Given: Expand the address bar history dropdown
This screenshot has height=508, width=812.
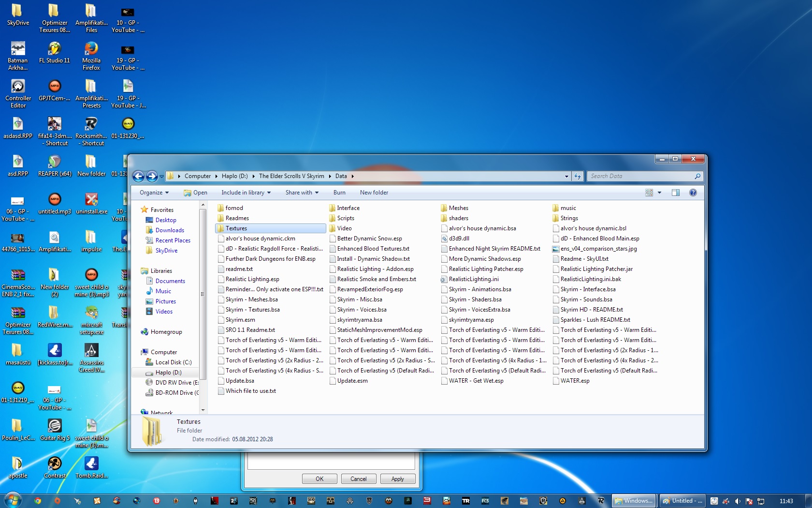Looking at the screenshot, I should 566,176.
